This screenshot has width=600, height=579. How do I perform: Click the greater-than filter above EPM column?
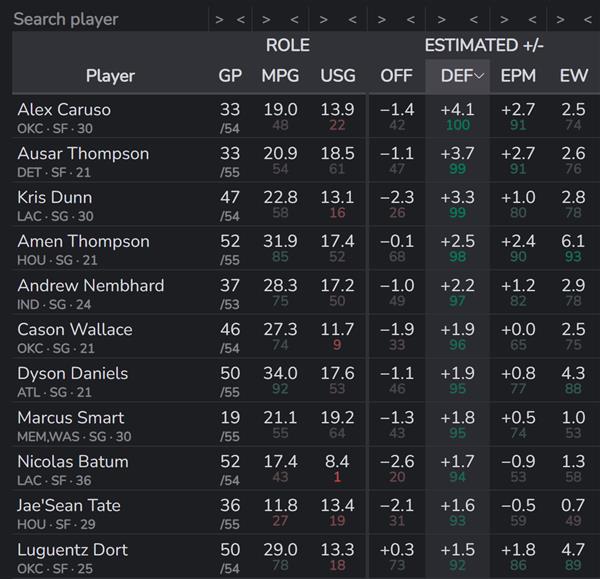click(503, 19)
